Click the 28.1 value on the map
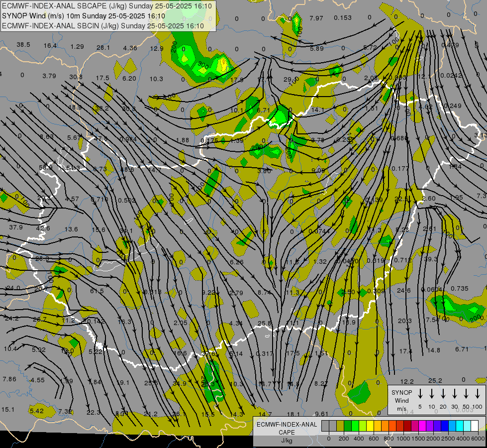487x448 pixels. (103, 48)
